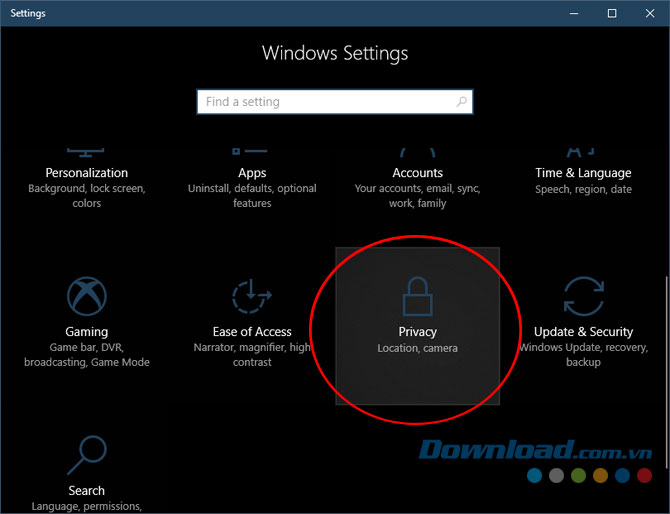Viewport: 670px width, 514px height.
Task: Open Gaming settings via Xbox icon
Action: pyautogui.click(x=87, y=296)
